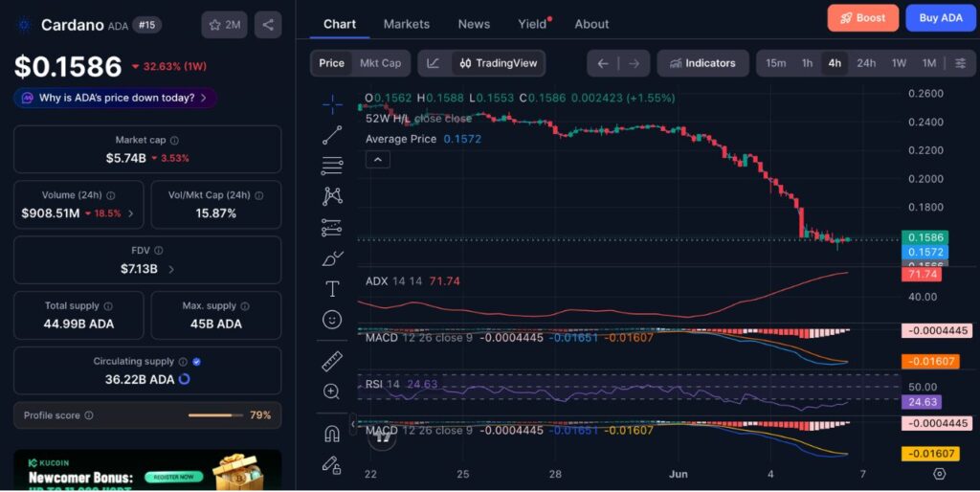980x492 pixels.
Task: Switch to simple line chart view
Action: pos(434,63)
